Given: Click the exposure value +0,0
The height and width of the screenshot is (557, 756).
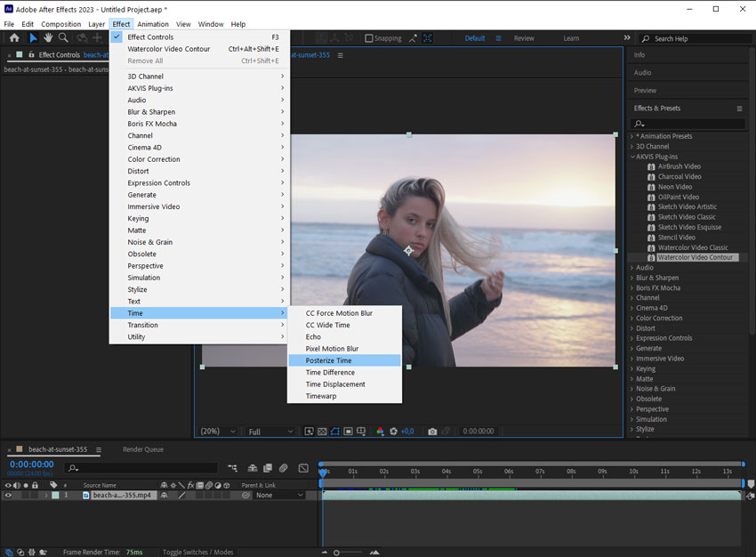Looking at the screenshot, I should 407,432.
